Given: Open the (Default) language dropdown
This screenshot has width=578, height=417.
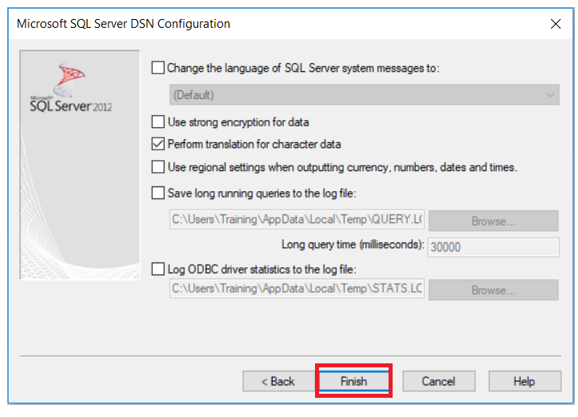Looking at the screenshot, I should (x=364, y=95).
